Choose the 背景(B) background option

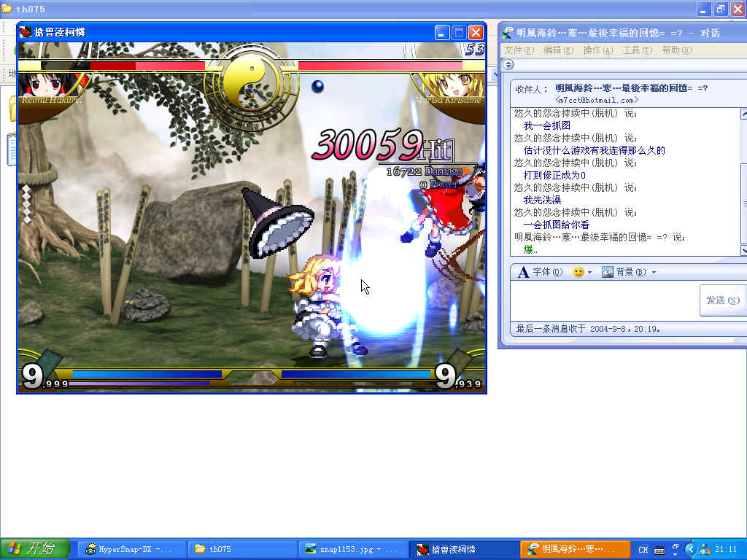[x=624, y=272]
